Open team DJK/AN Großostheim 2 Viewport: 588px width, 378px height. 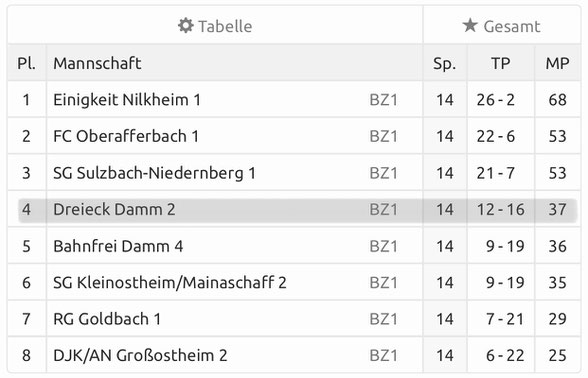pos(140,355)
